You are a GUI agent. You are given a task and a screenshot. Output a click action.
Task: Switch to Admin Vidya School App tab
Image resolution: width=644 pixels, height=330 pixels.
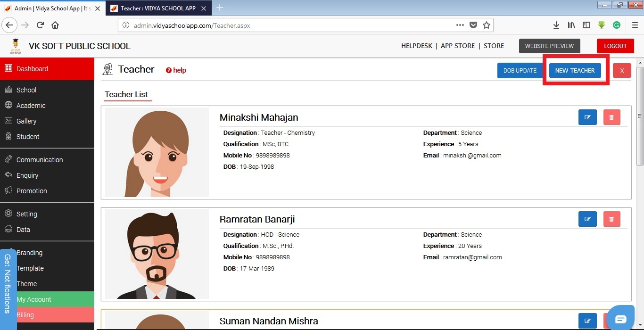click(53, 8)
